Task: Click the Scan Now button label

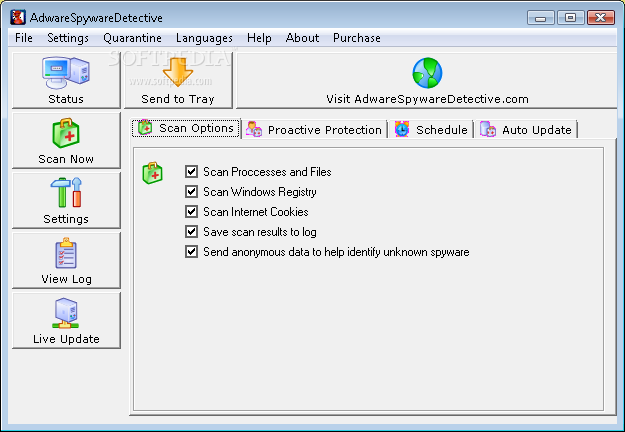Action: point(66,159)
